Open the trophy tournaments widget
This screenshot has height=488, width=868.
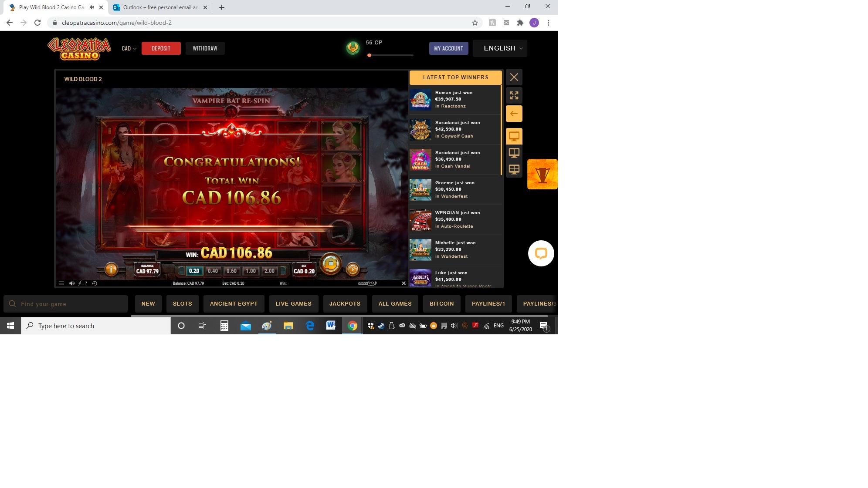(542, 174)
